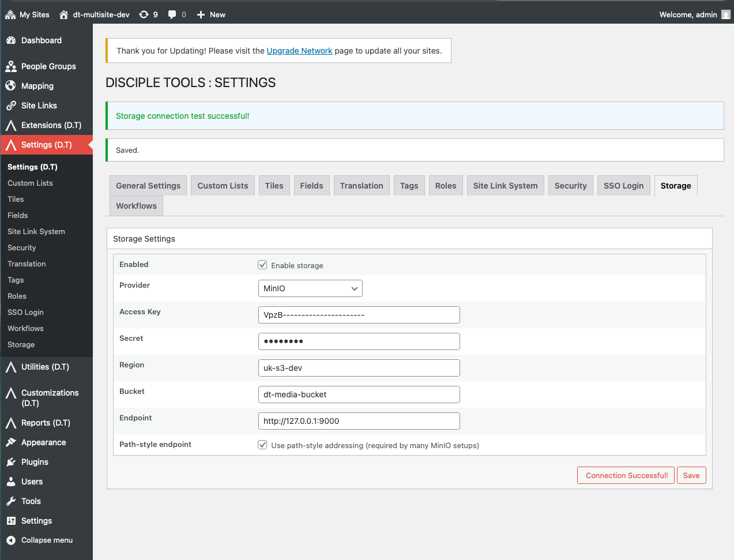Open Extensions (D.T) via its sidebar icon
Image resolution: width=734 pixels, height=560 pixels.
tap(12, 125)
